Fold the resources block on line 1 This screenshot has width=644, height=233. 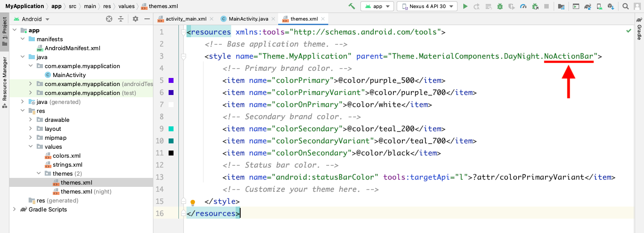183,32
